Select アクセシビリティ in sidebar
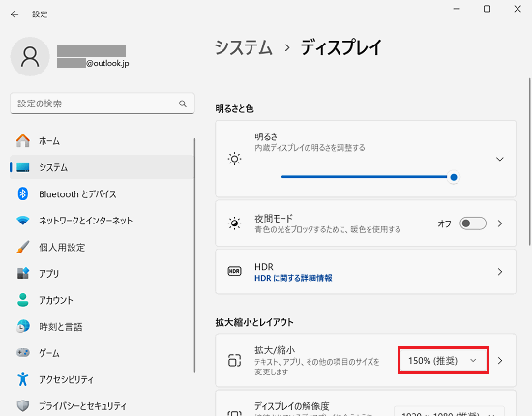532x416 pixels. tap(102, 379)
